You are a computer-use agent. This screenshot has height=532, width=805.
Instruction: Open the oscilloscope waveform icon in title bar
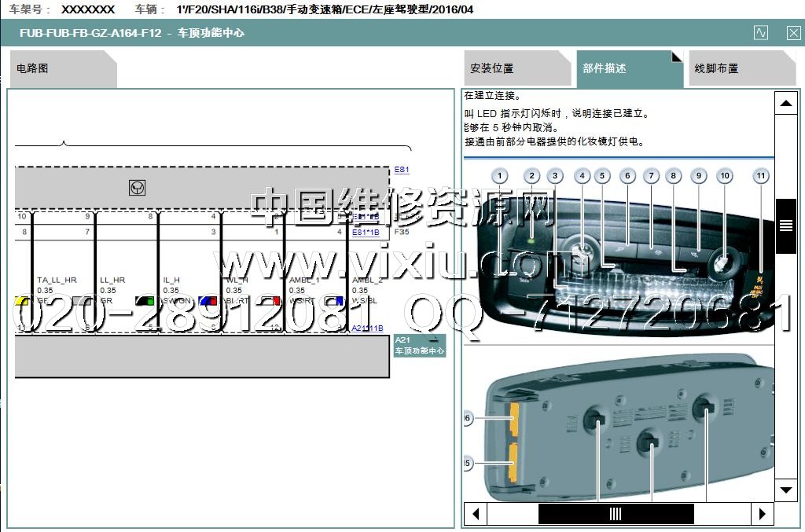pyautogui.click(x=760, y=33)
